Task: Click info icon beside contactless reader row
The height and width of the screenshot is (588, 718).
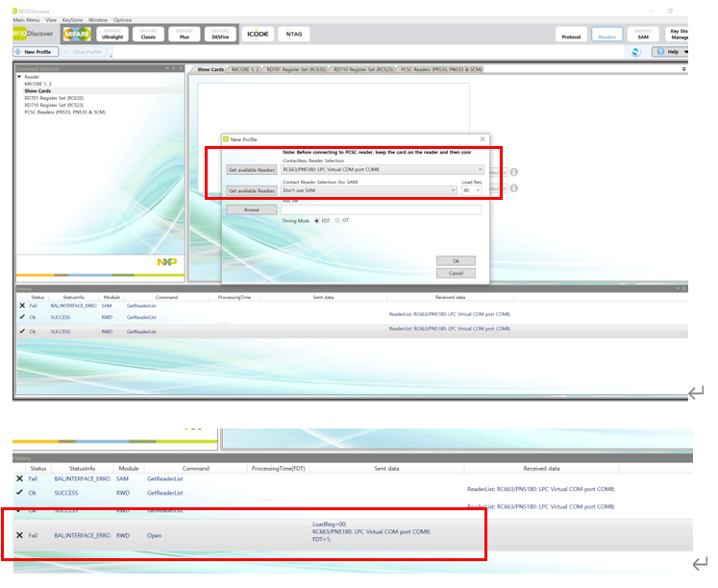Action: pos(514,172)
